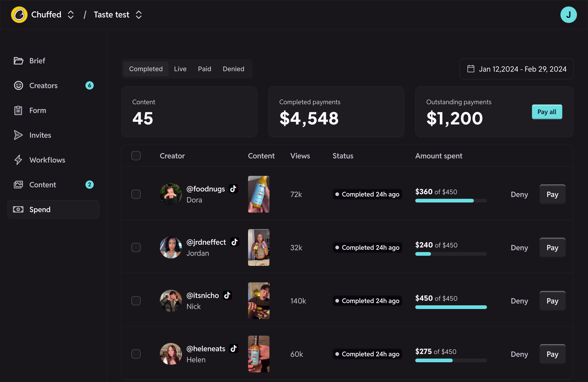Open the Jan 12 - Feb 29 date range picker
The height and width of the screenshot is (382, 588).
[516, 69]
